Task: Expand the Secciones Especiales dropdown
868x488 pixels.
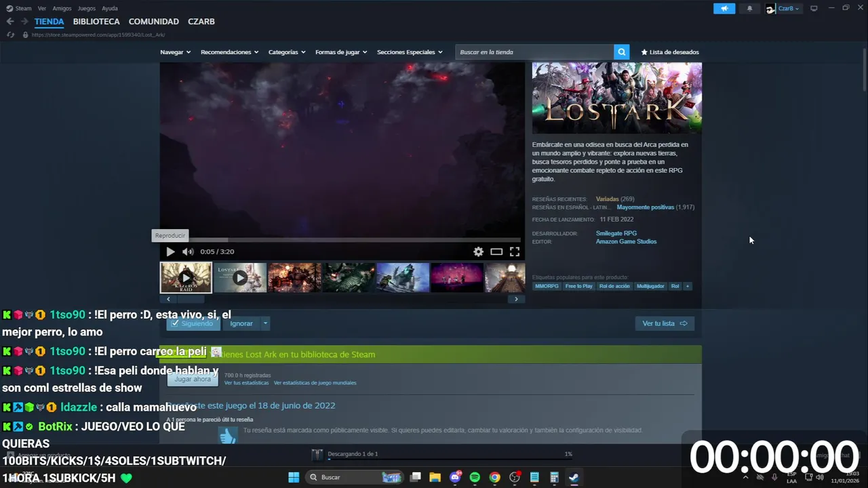Action: [x=410, y=52]
